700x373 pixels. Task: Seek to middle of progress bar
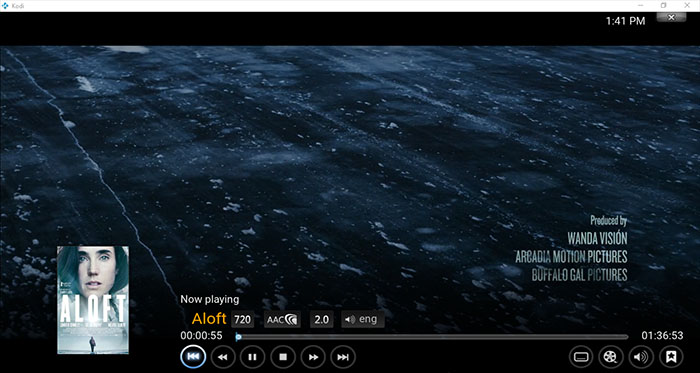tap(432, 337)
